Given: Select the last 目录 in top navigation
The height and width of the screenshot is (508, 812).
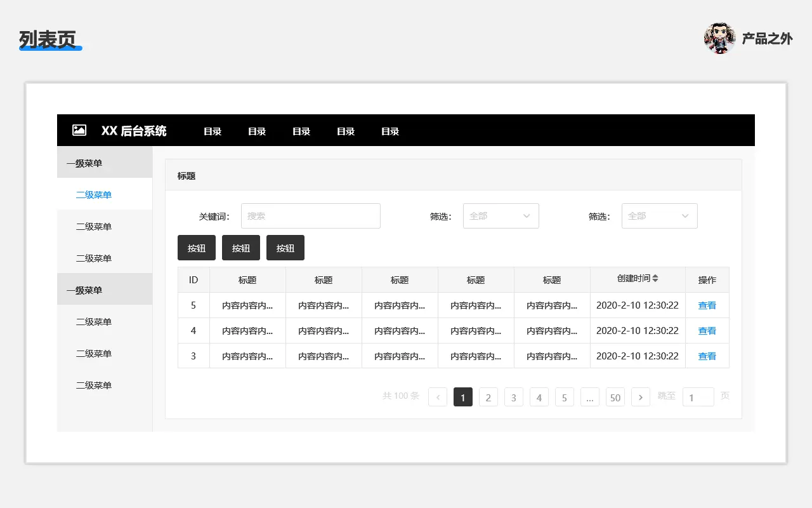Looking at the screenshot, I should tap(390, 131).
